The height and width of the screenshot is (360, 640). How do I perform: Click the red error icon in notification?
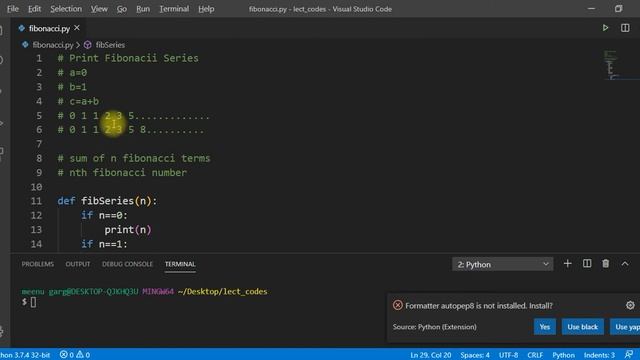point(398,305)
